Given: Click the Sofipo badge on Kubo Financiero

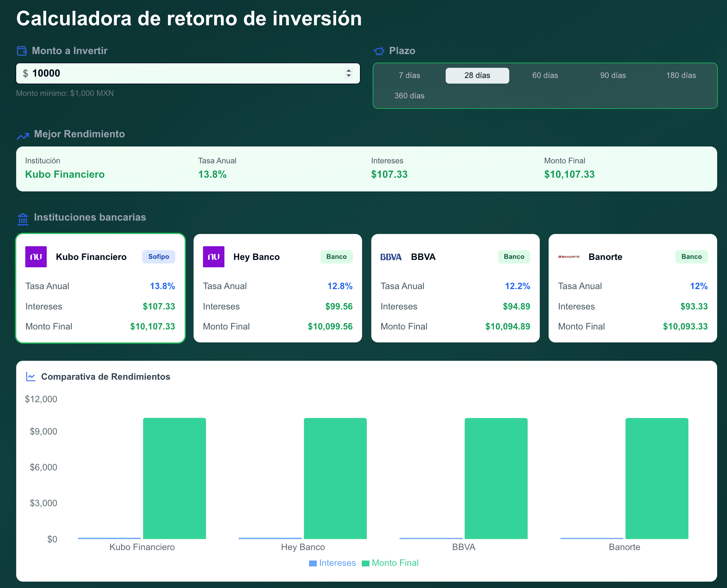Looking at the screenshot, I should (x=158, y=257).
